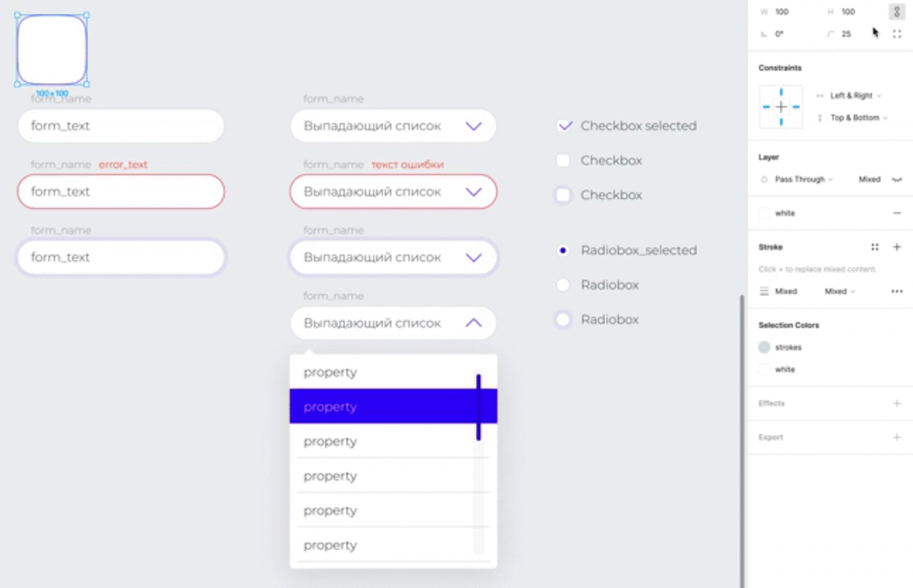Screen dimensions: 913x588
Task: Open the default dropdown without border or glow
Action: click(x=394, y=126)
